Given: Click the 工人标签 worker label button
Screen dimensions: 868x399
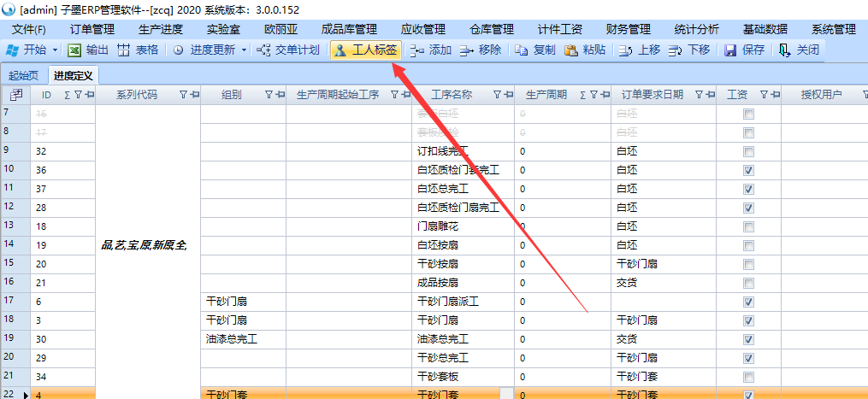Looking at the screenshot, I should tap(340, 50).
